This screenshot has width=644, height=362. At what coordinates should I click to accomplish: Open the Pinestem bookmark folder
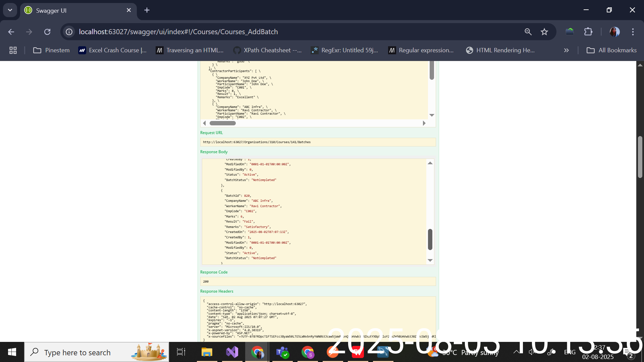point(51,50)
